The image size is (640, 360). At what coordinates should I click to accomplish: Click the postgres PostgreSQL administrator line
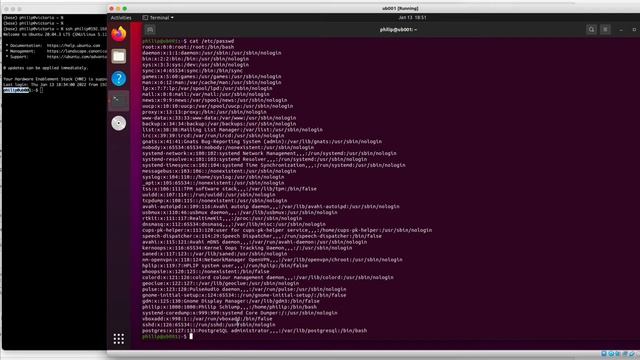pyautogui.click(x=255, y=331)
